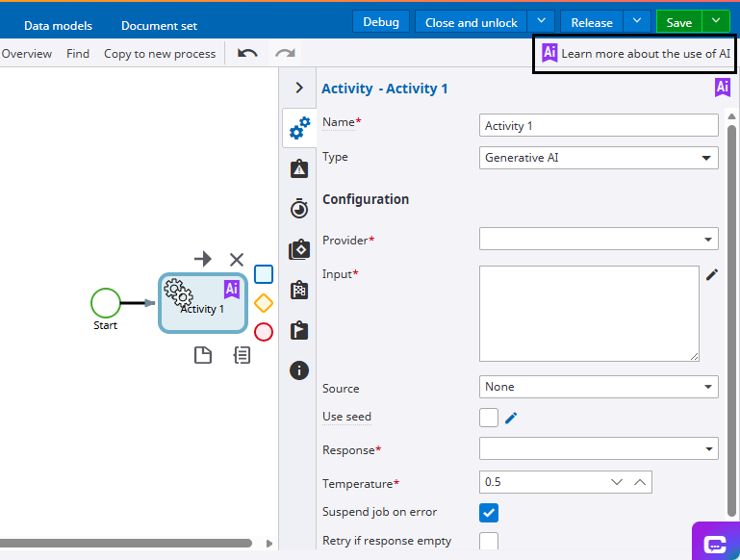Click the Debug button
Viewport: 740px width, 560px height.
pos(381,22)
